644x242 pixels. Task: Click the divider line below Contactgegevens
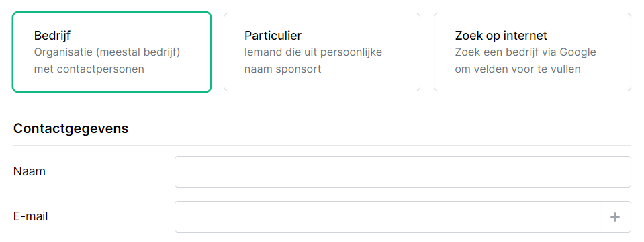point(322,145)
